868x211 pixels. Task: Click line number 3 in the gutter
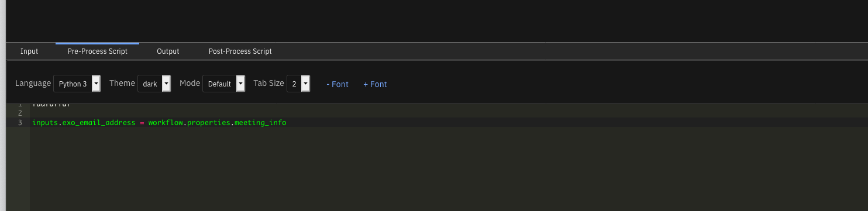click(20, 123)
